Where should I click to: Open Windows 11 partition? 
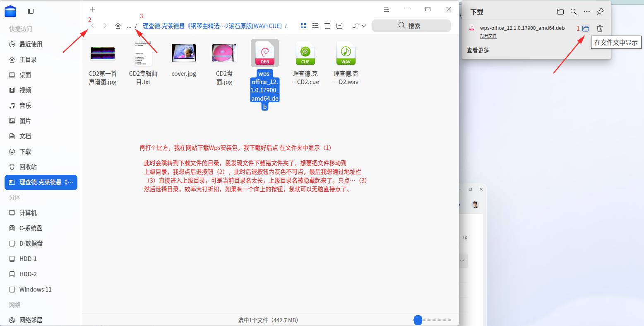41,290
